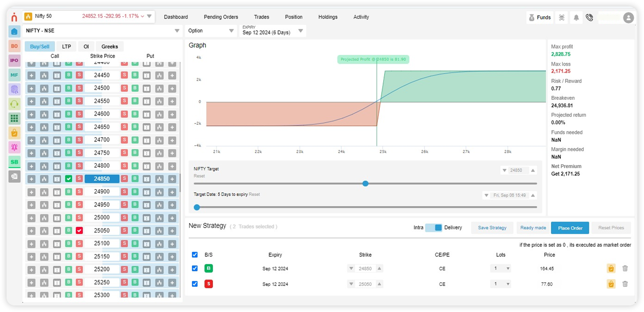The height and width of the screenshot is (312, 644).
Task: Uncheck the 25050 CE sell trade checkbox
Action: click(x=195, y=284)
